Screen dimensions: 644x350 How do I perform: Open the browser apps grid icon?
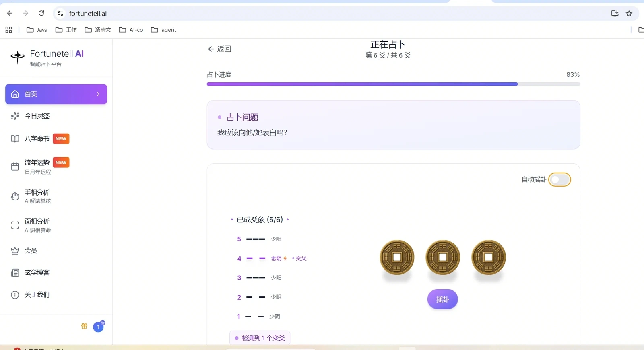8,30
